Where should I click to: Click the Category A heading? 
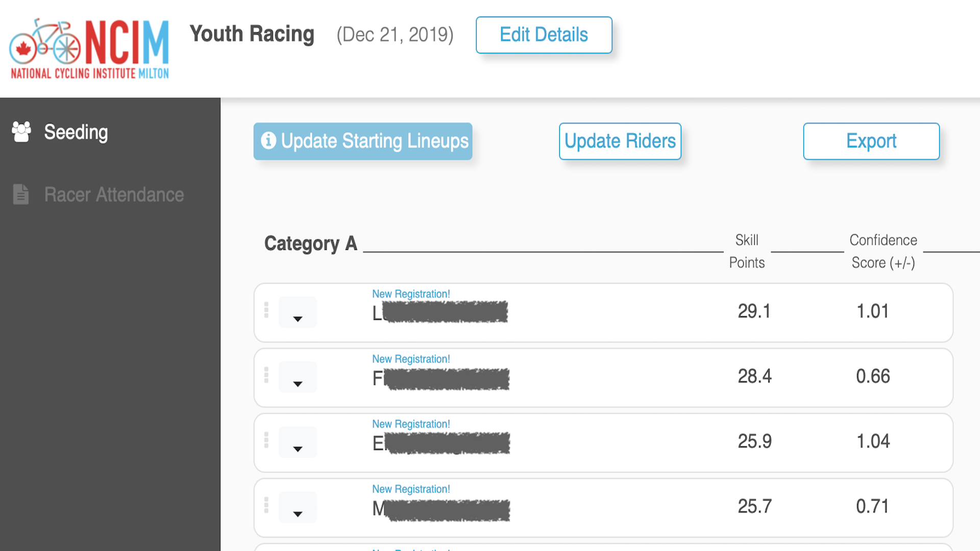coord(310,243)
